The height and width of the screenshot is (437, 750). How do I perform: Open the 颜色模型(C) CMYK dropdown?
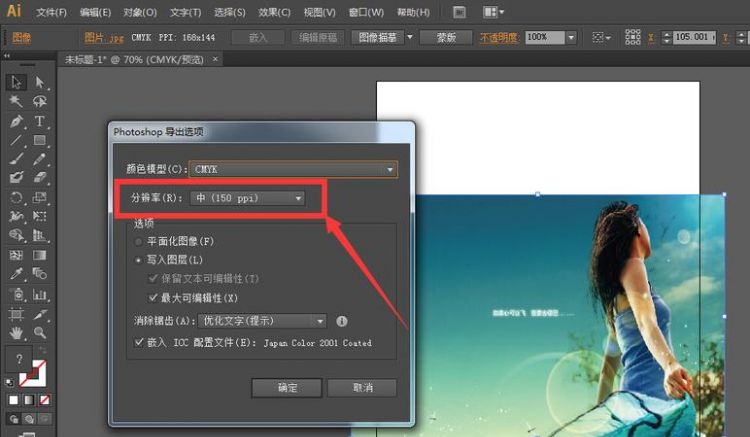tap(293, 169)
